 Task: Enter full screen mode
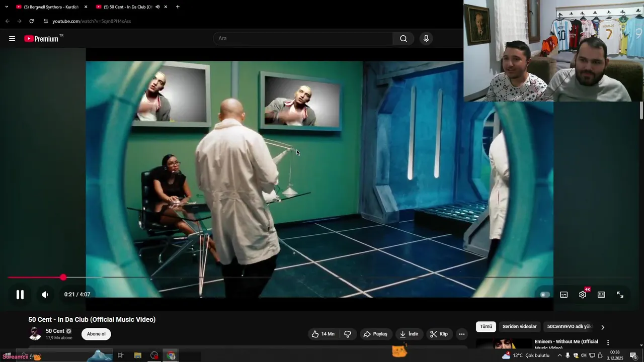620,295
